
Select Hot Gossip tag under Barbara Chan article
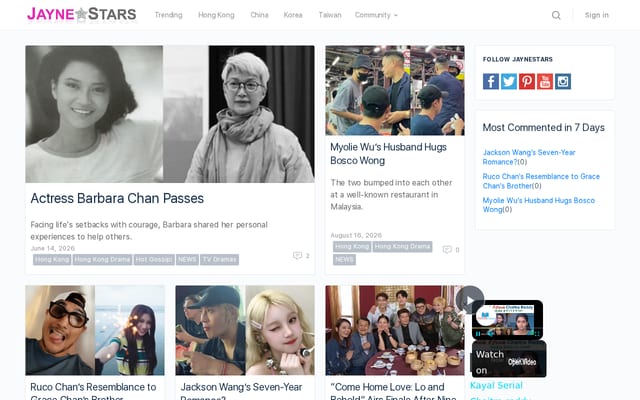[154, 260]
